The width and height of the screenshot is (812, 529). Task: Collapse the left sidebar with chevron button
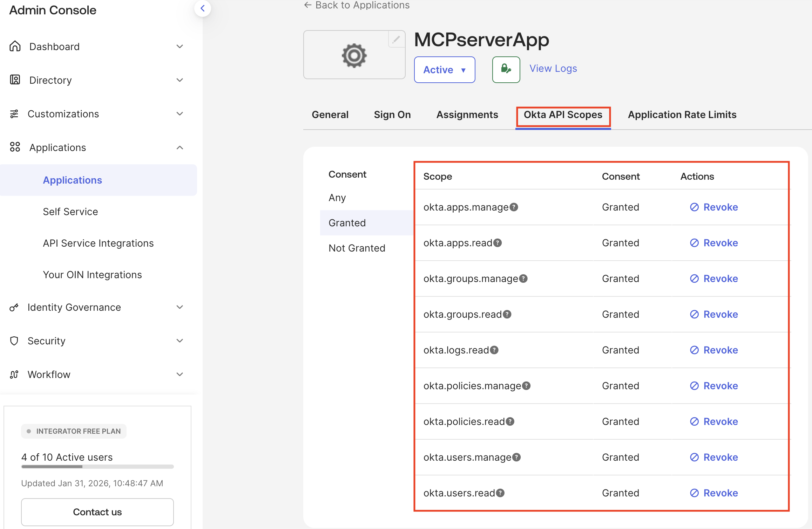[203, 8]
